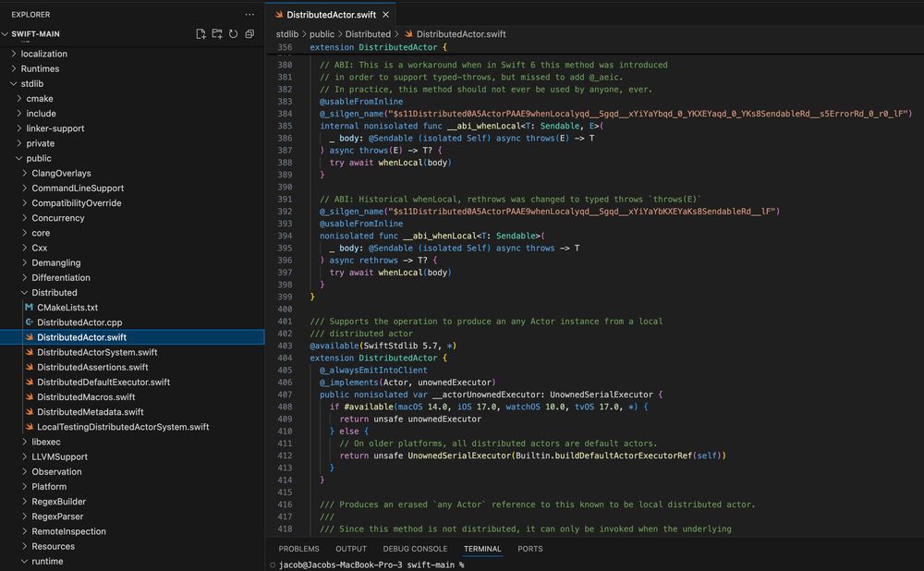Expand the ClangOverlays folder
This screenshot has width=924, height=571.
point(24,174)
